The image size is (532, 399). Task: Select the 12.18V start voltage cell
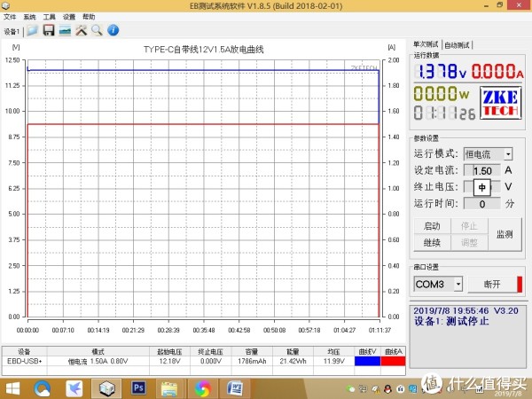169,361
